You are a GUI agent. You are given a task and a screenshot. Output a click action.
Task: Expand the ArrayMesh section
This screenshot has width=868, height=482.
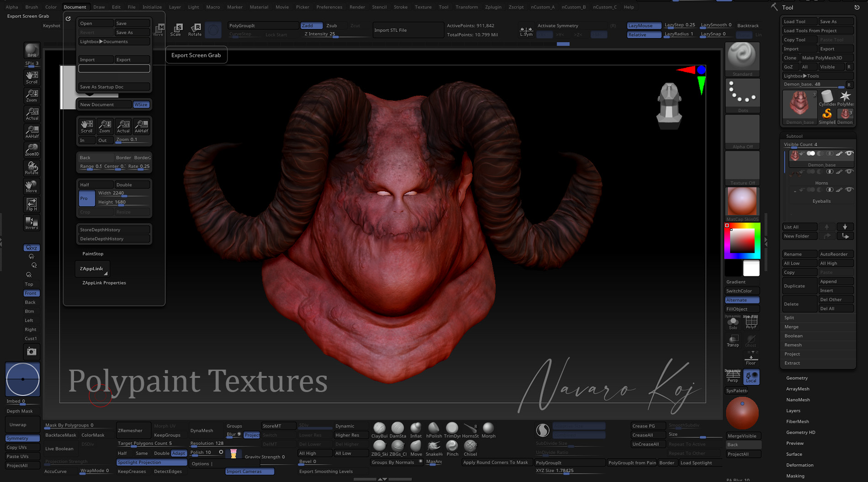(x=798, y=389)
